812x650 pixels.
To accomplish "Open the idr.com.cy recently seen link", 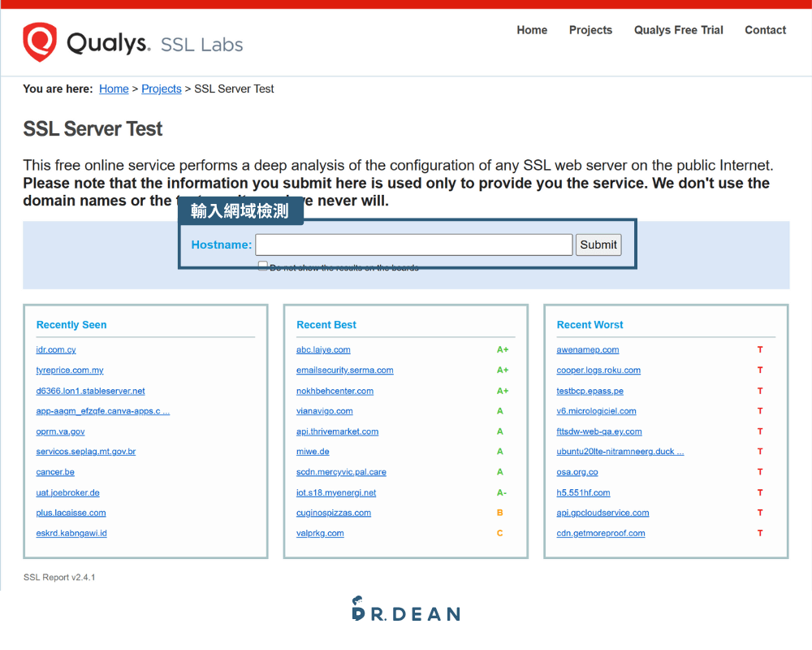I will 56,350.
